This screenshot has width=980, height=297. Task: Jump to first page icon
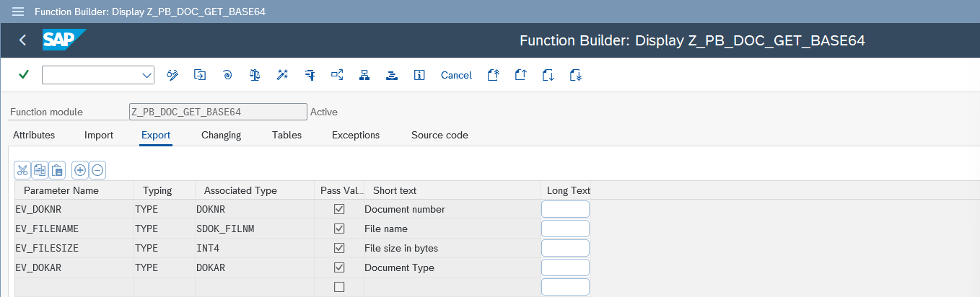click(x=494, y=75)
